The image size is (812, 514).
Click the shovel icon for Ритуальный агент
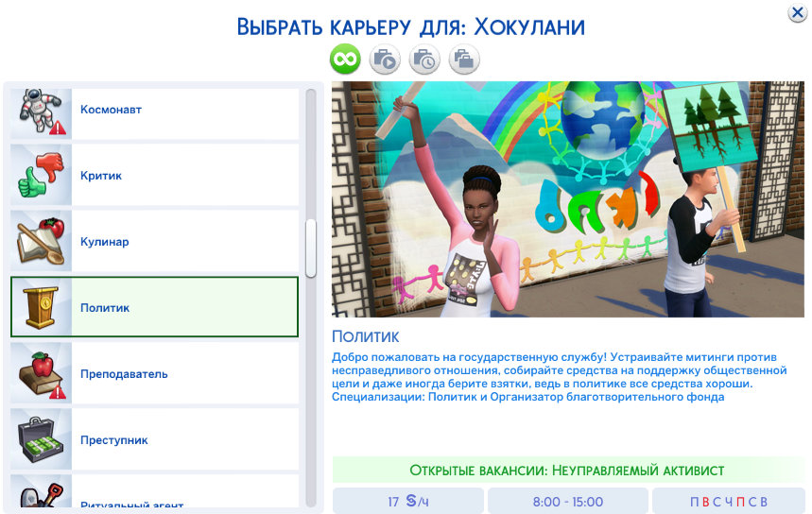[x=41, y=495]
